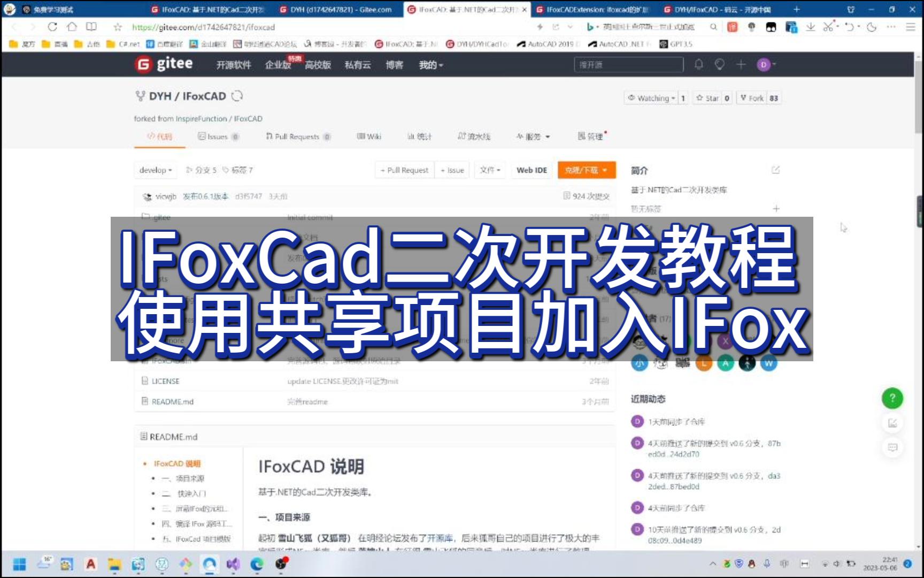924x578 pixels.
Task: Add a tag with the plus icon
Action: 776,208
